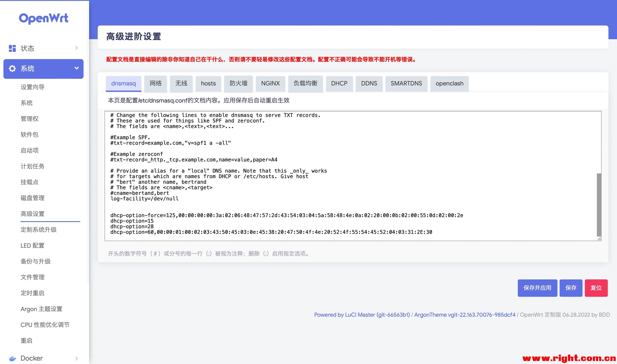Click the '#Example SPF.' line

[x=130, y=137]
